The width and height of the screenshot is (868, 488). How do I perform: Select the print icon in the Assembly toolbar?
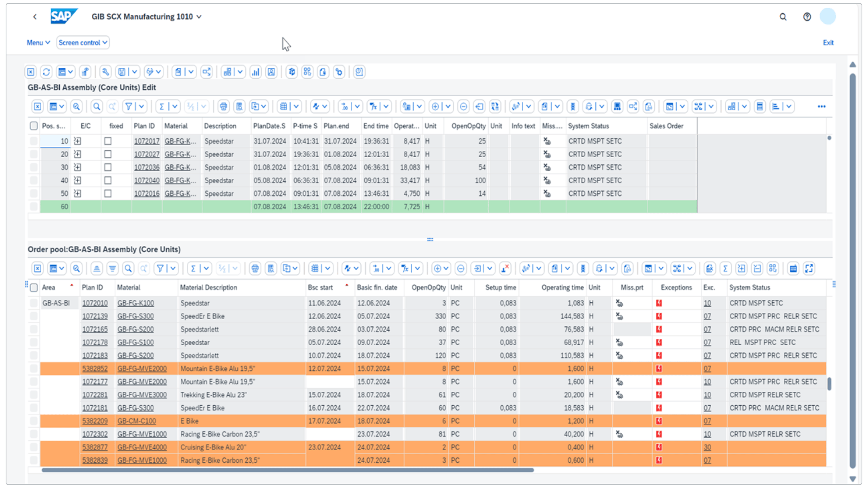(223, 106)
